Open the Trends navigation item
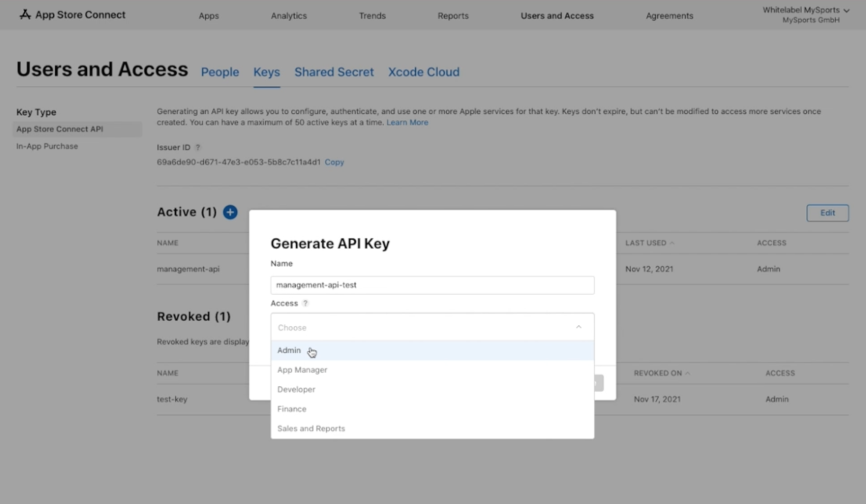 pos(372,16)
